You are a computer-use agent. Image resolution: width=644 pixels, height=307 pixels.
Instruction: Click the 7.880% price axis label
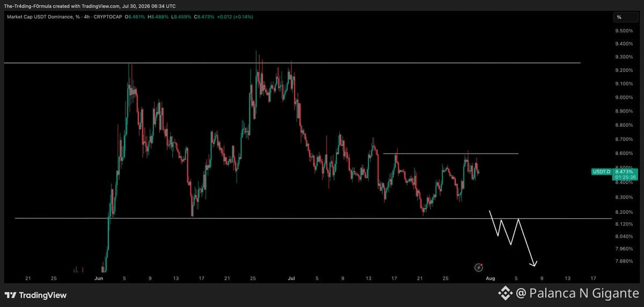coord(624,261)
